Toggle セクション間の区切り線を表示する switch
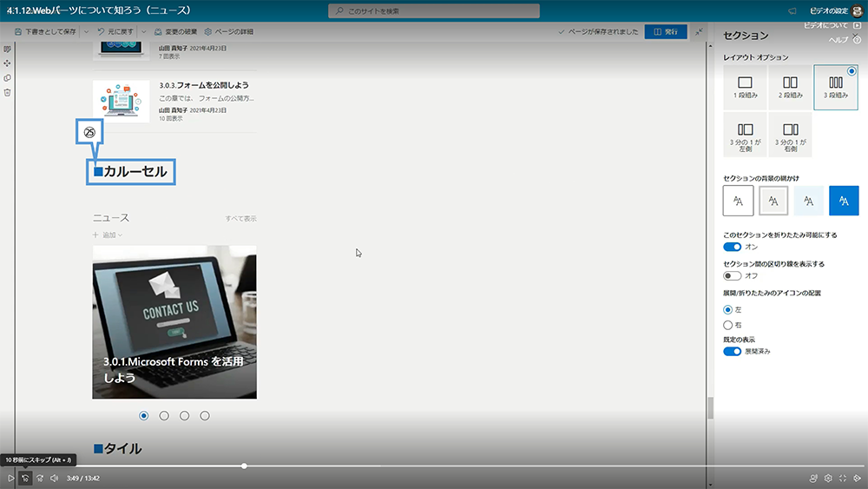Image resolution: width=868 pixels, height=489 pixels. (x=732, y=276)
